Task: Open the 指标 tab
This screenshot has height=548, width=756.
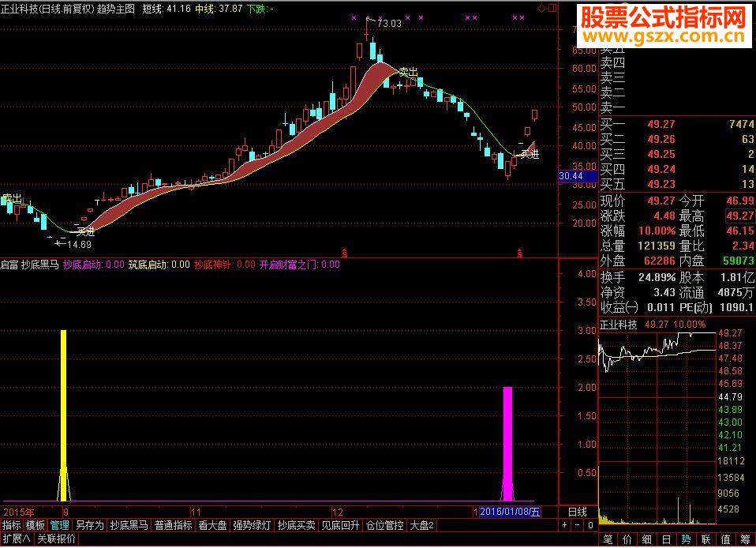Action: [12, 525]
